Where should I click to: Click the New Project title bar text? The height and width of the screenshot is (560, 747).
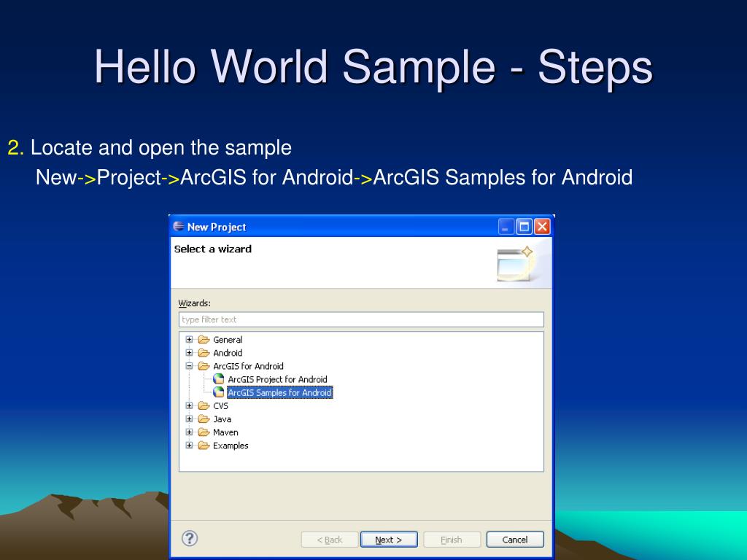[217, 227]
